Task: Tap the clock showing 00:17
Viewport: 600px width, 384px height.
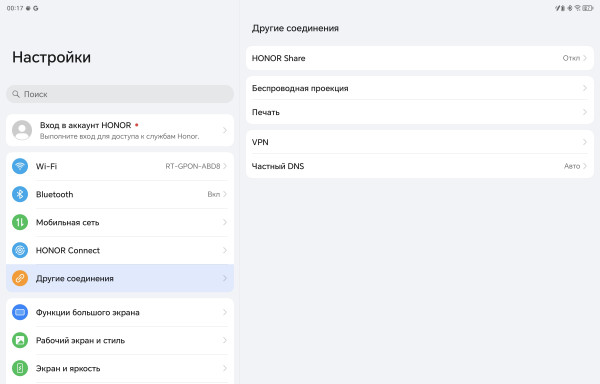Action: click(x=15, y=8)
